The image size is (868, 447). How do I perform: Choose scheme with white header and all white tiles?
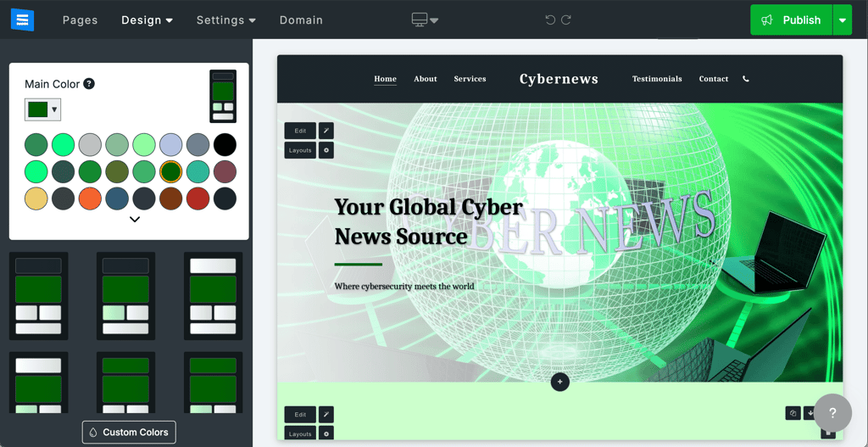click(213, 296)
